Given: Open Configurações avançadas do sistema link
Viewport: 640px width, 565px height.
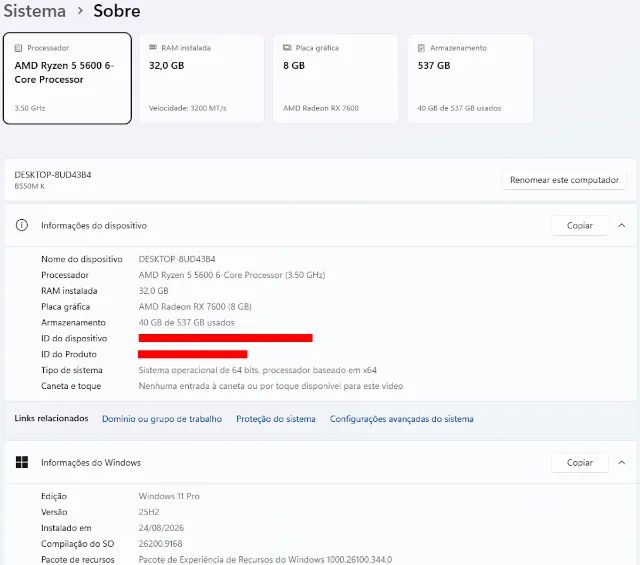Looking at the screenshot, I should coord(402,419).
